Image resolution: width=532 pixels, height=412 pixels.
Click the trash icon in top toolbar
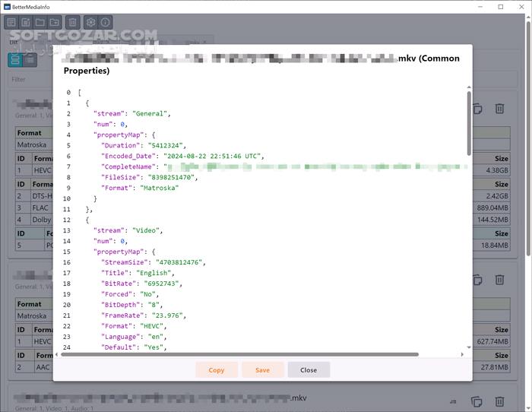(x=72, y=23)
